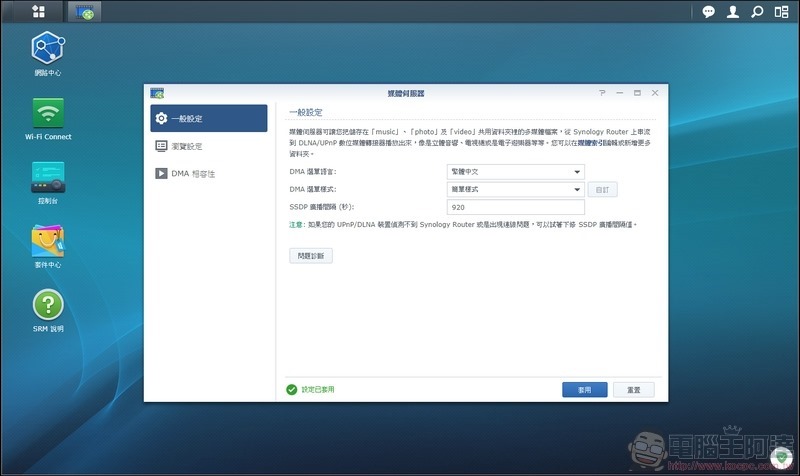Switch to the Browse Settings (瀏覽設定) tab
Viewport: 800px width, 476px height.
[208, 146]
